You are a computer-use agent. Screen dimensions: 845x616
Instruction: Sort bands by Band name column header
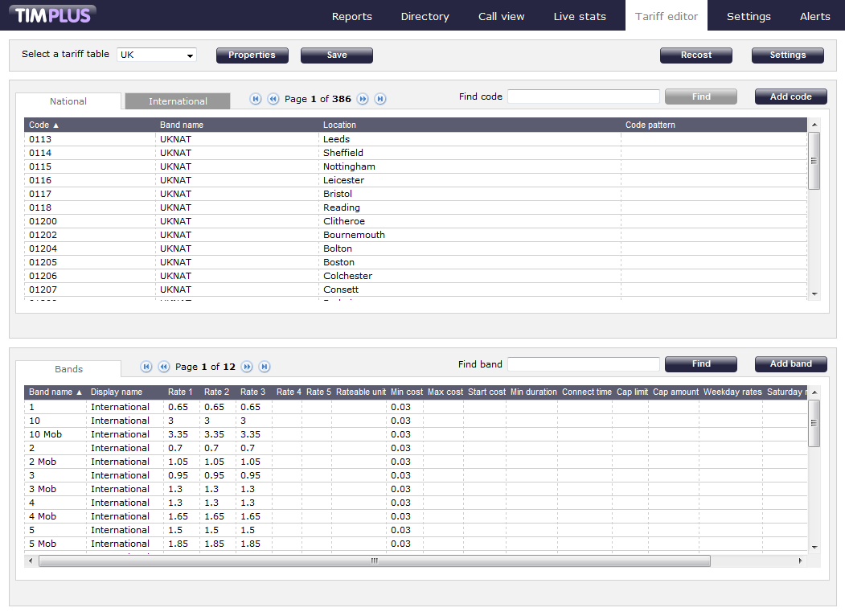(55, 392)
